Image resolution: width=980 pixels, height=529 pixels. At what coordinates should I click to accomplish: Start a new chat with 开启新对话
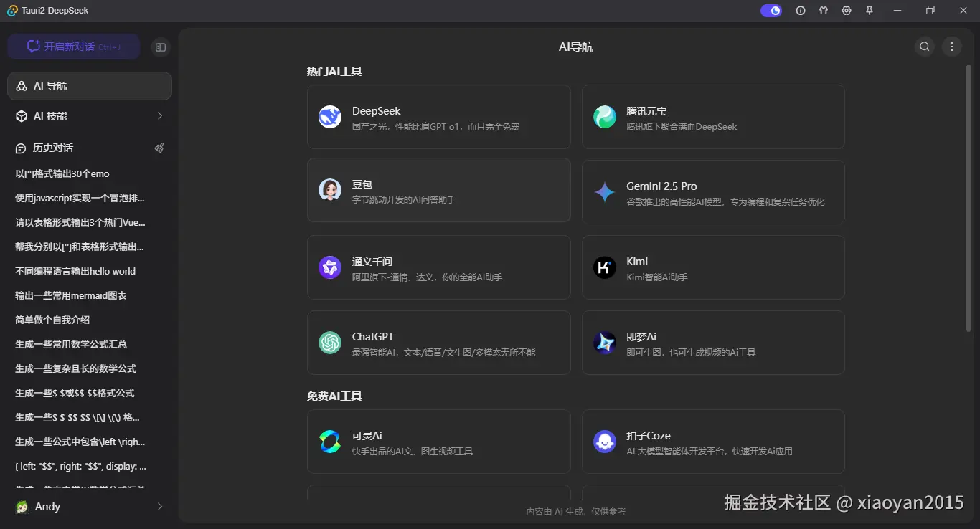[x=73, y=46]
